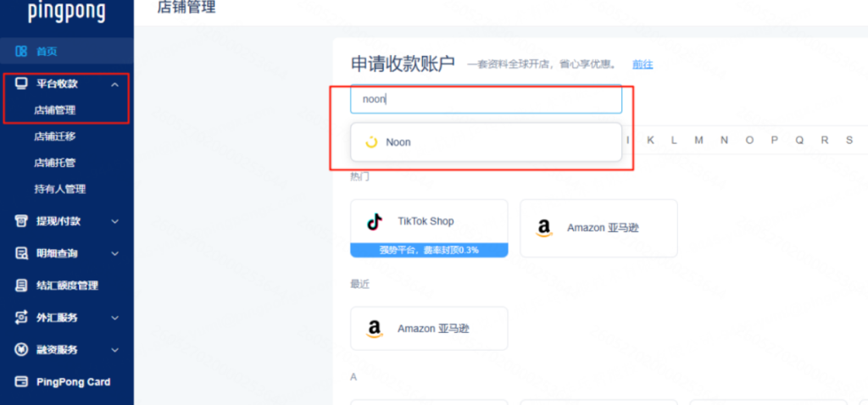This screenshot has width=868, height=405.
Task: Filter platforms by letter K
Action: click(650, 141)
